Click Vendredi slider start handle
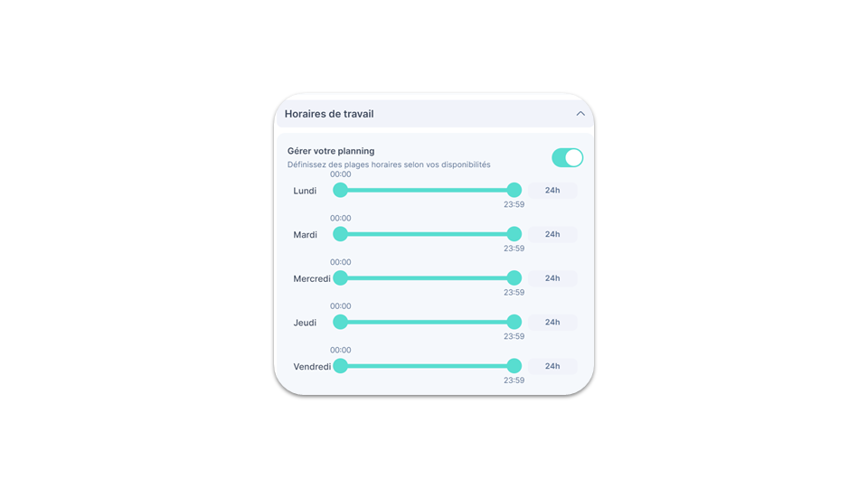The width and height of the screenshot is (868, 488). click(341, 366)
